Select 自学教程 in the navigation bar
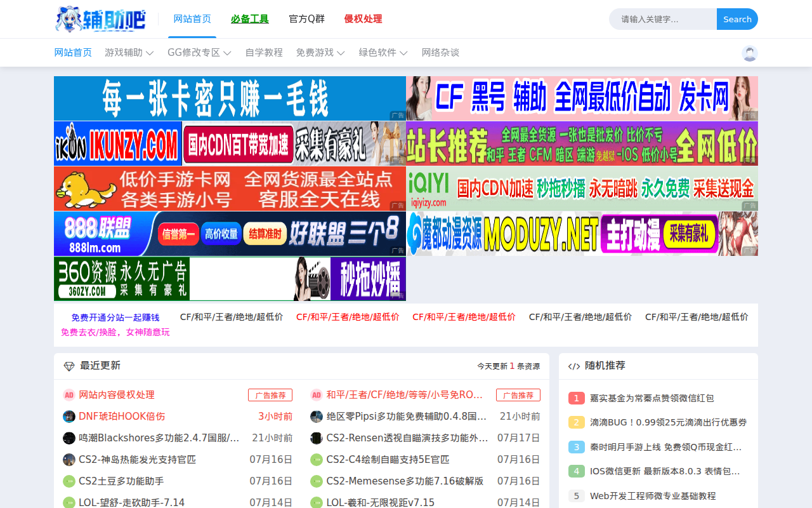This screenshot has width=812, height=508. pos(264,53)
